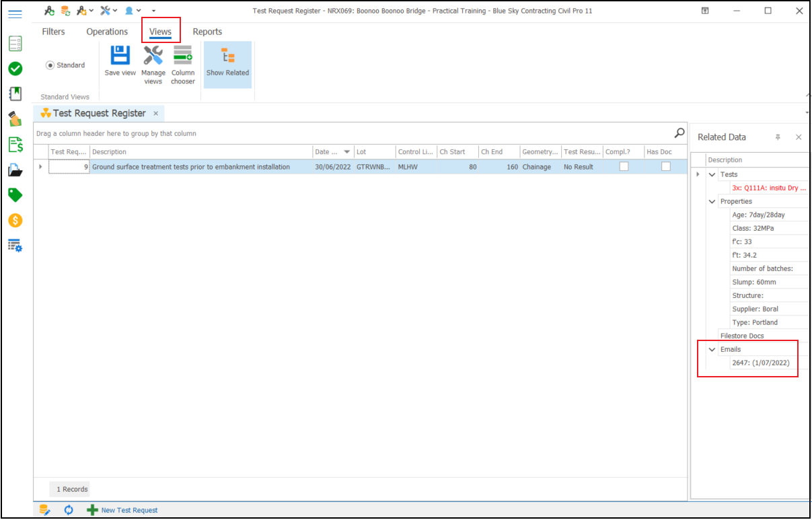The height and width of the screenshot is (520, 812).
Task: Open email 2647 dated 1/07/2022
Action: tap(760, 363)
